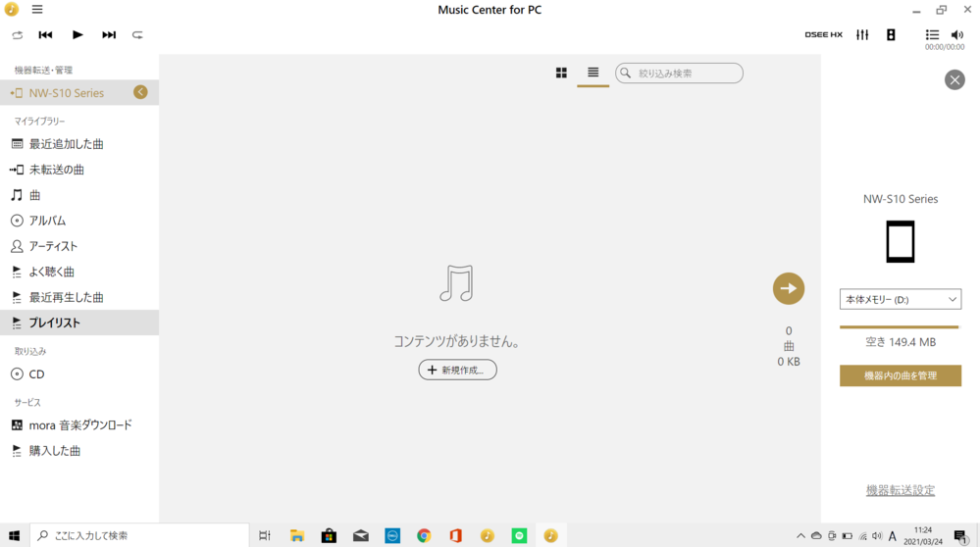Click the NW-S10 device image

pos(900,242)
